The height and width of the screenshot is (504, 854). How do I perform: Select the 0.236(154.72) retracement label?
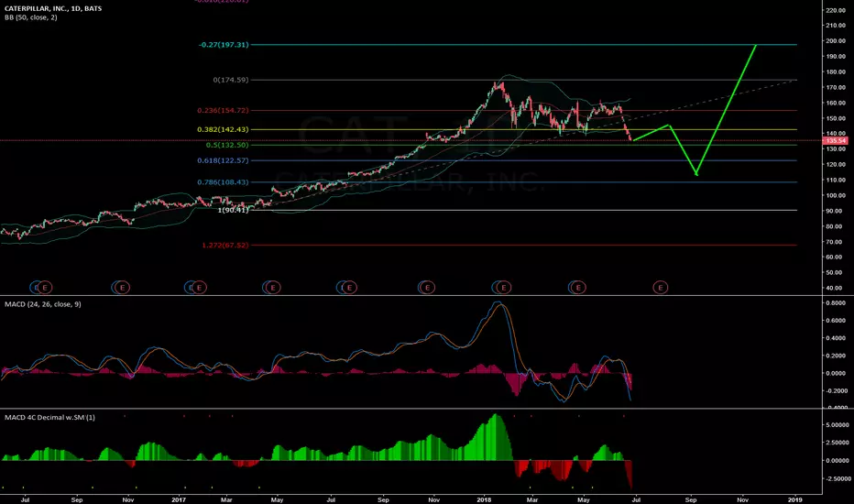(223, 110)
